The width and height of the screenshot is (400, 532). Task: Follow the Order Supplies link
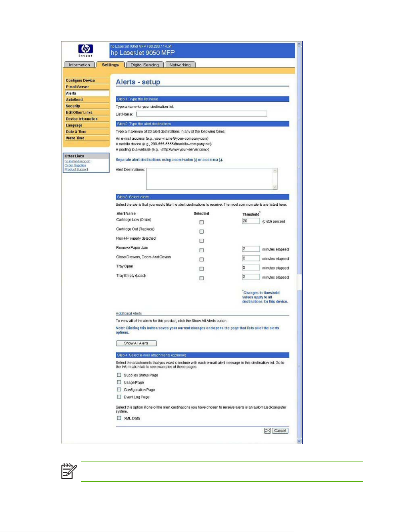[75, 165]
